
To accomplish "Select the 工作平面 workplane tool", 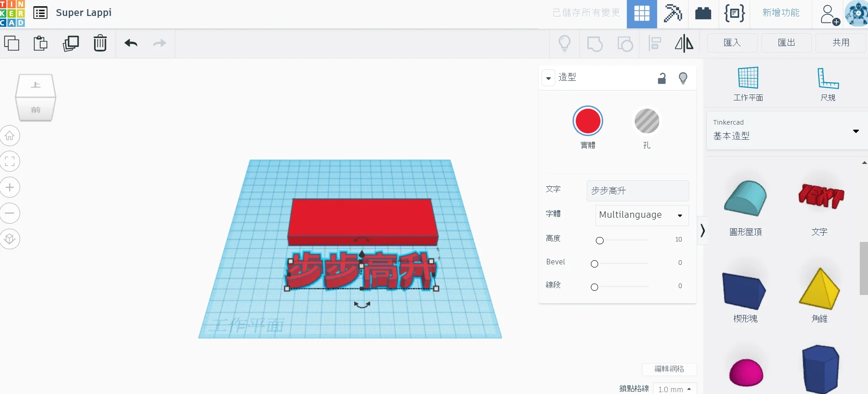I will pyautogui.click(x=748, y=84).
